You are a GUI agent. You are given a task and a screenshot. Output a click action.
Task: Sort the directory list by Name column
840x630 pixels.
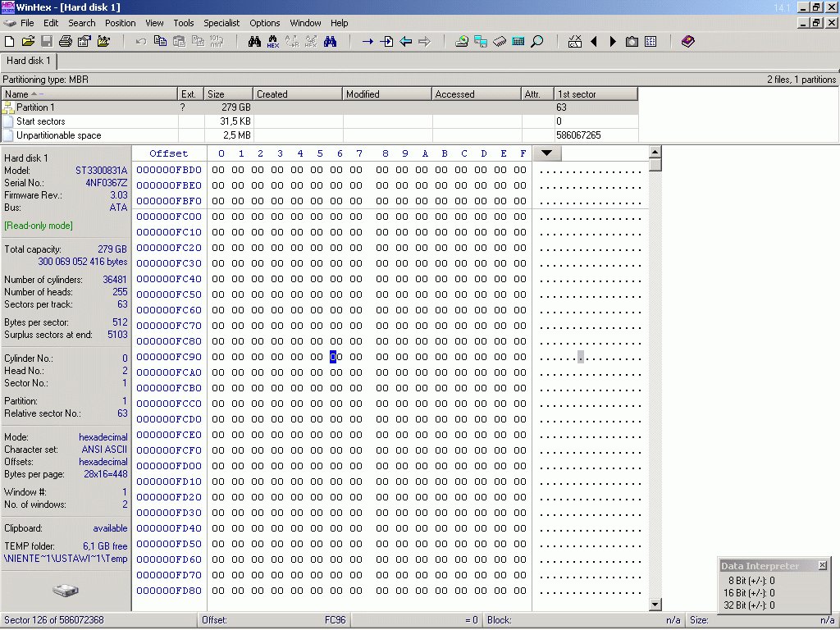point(89,94)
